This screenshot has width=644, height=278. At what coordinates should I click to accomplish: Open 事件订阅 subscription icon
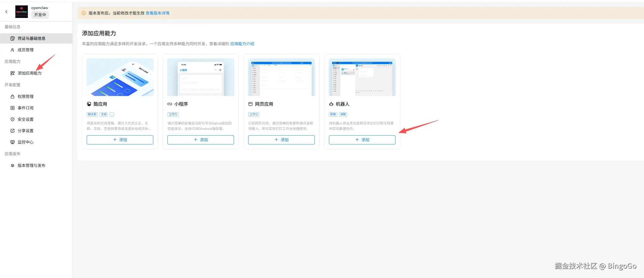click(12, 108)
